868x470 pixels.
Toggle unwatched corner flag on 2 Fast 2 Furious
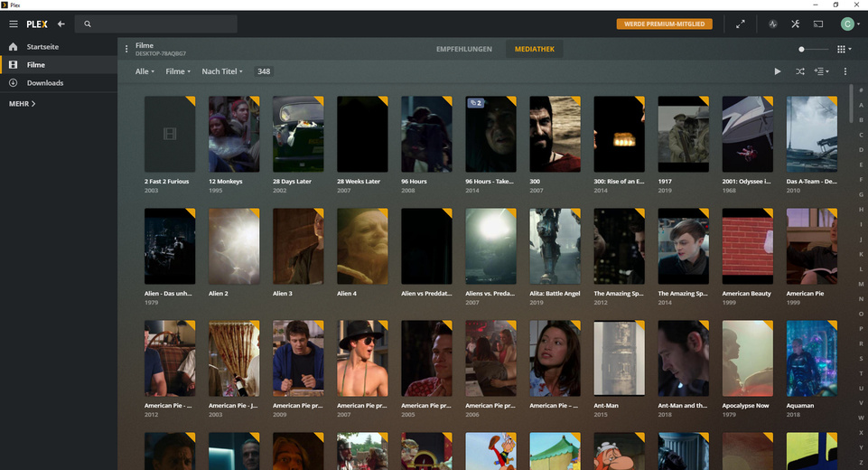pyautogui.click(x=191, y=101)
